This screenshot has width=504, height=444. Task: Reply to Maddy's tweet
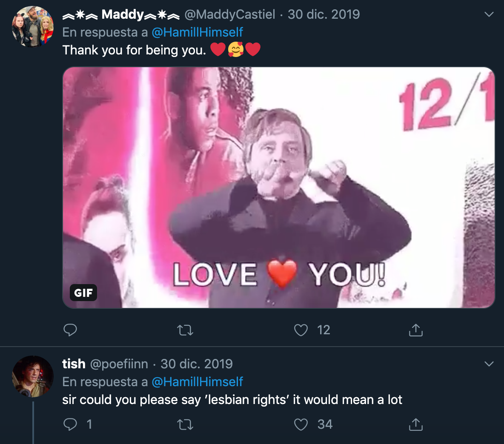(x=70, y=330)
